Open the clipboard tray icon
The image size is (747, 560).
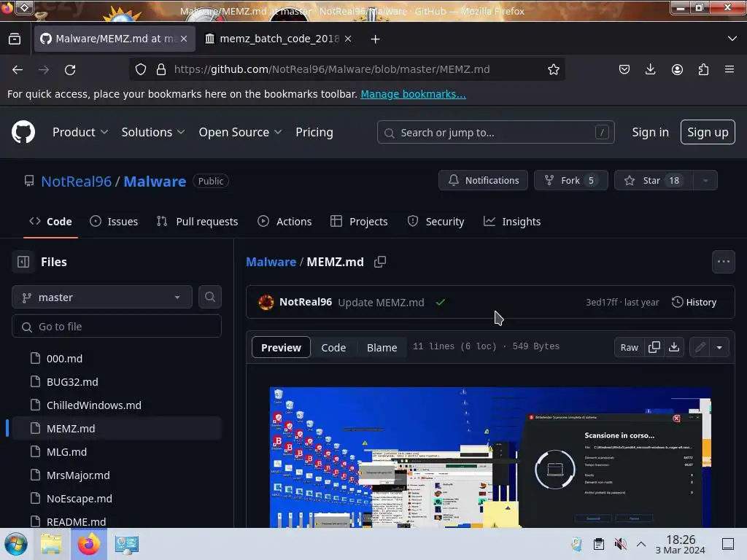pyautogui.click(x=599, y=544)
